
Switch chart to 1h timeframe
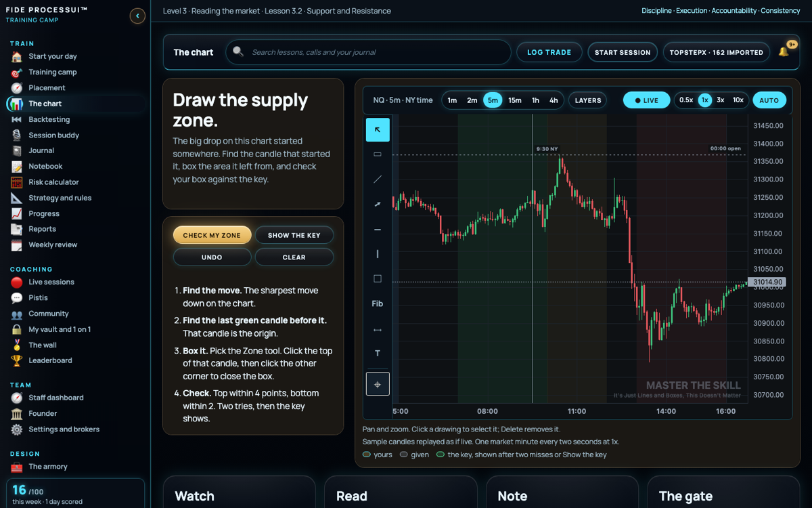pyautogui.click(x=535, y=100)
